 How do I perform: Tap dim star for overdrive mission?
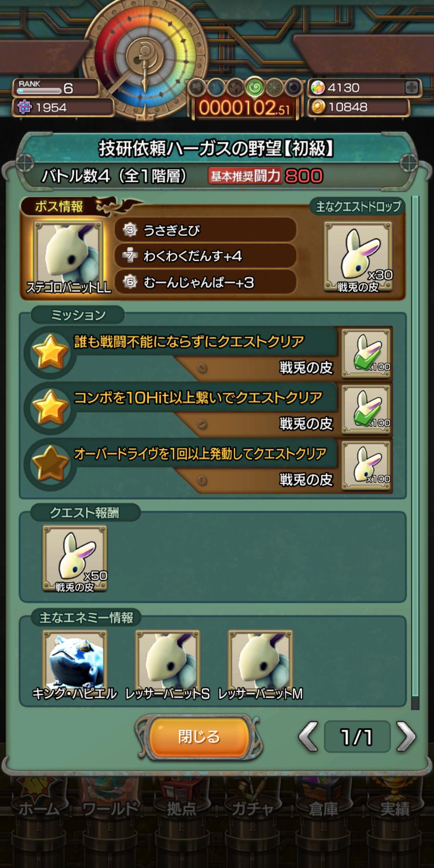pos(50,464)
